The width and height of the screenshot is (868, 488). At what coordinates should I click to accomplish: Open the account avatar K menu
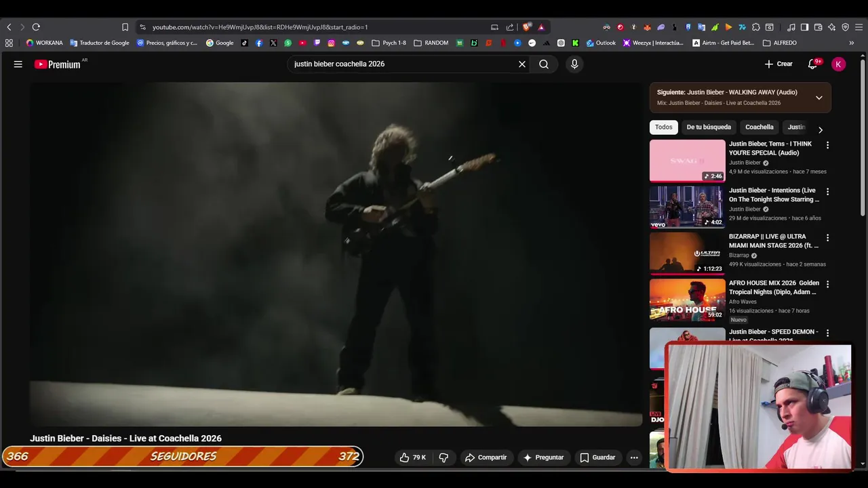(839, 64)
